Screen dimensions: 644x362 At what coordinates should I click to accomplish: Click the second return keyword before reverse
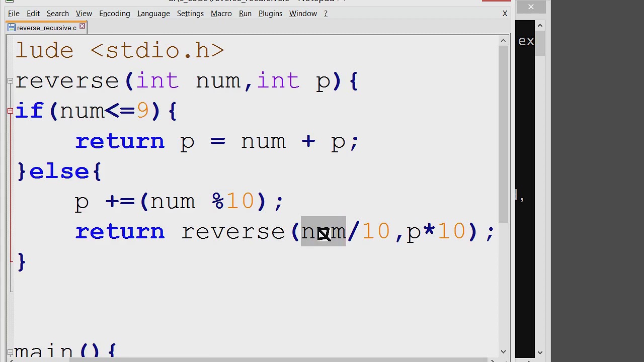point(120,232)
